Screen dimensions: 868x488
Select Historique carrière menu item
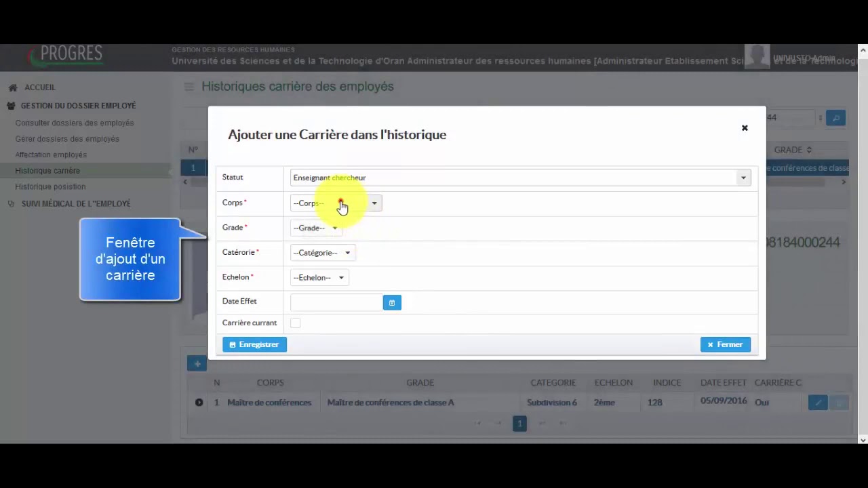pos(47,171)
